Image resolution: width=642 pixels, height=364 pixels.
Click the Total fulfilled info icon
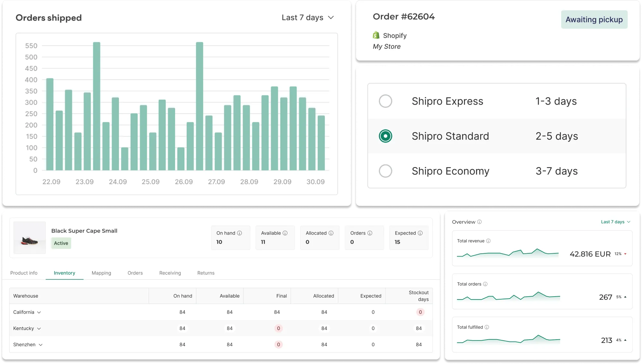point(487,327)
